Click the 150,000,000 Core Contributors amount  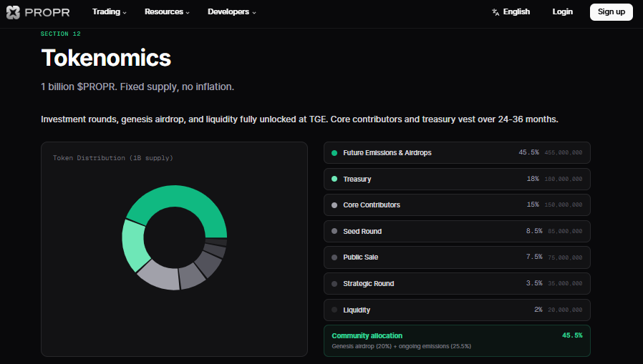(563, 205)
